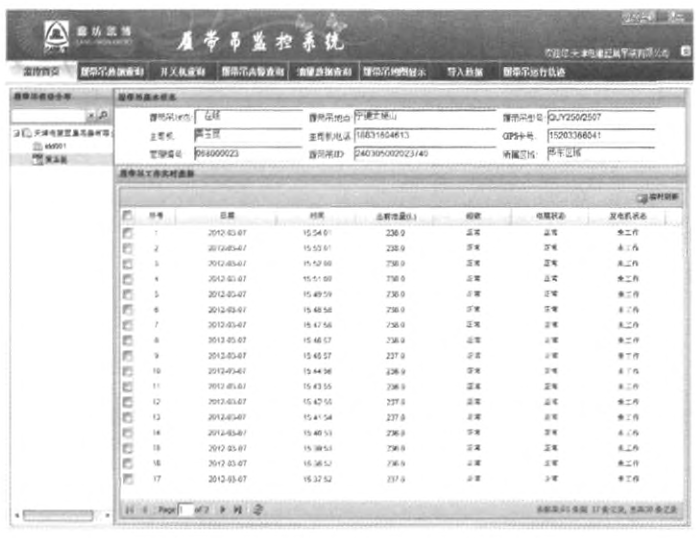The width and height of the screenshot is (696, 538).
Task: Click the 日期 column header to sort
Action: click(228, 215)
